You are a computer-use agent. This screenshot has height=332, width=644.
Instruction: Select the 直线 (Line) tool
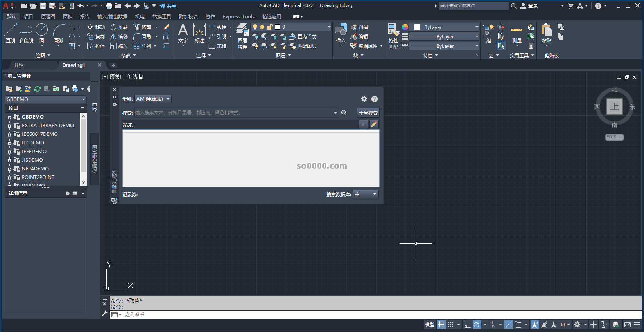[x=11, y=33]
